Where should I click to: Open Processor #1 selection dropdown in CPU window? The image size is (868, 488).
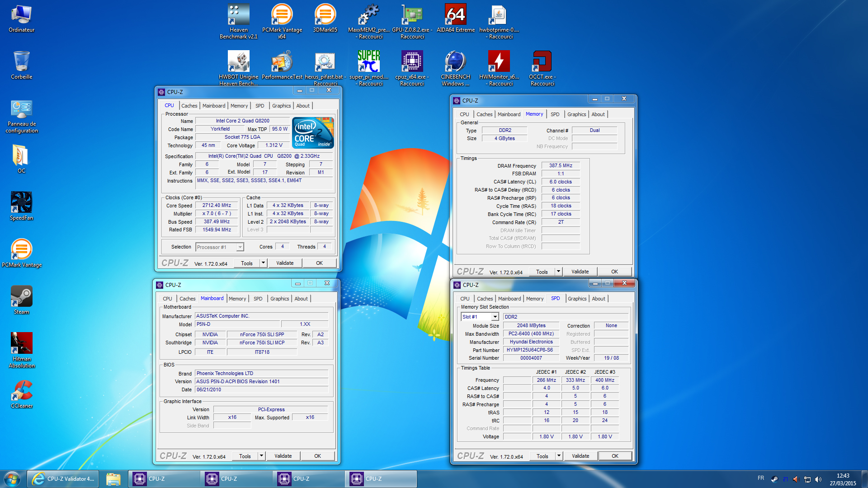click(220, 247)
